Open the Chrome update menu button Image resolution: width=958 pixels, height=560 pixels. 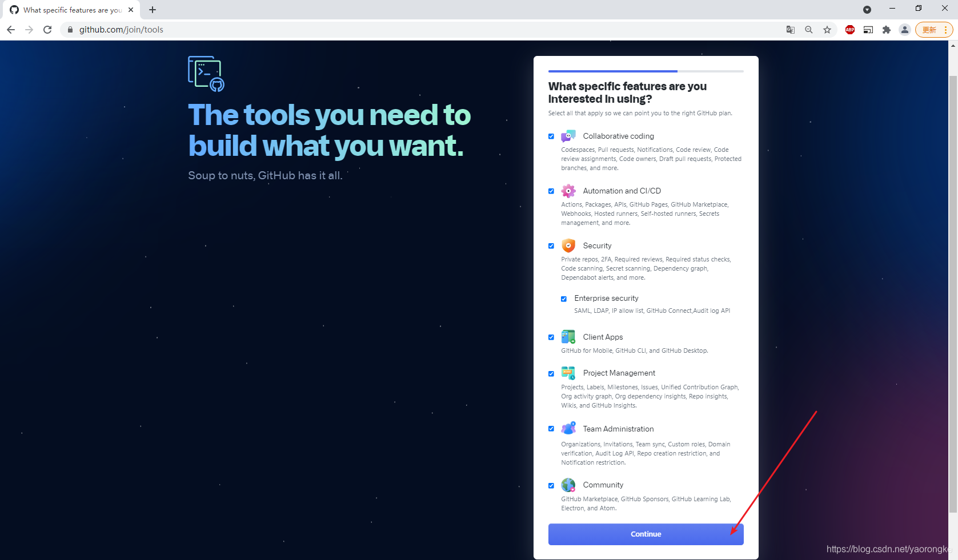934,30
